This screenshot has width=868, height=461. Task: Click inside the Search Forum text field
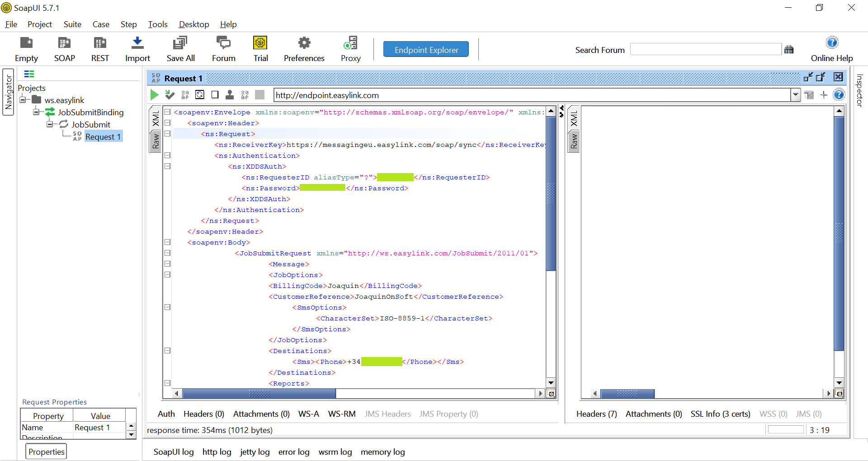(705, 49)
